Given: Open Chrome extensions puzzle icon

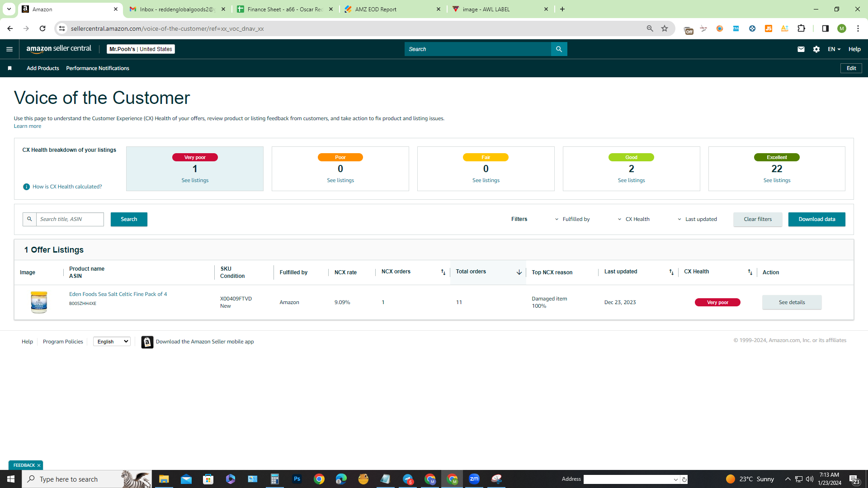Looking at the screenshot, I should click(802, 28).
